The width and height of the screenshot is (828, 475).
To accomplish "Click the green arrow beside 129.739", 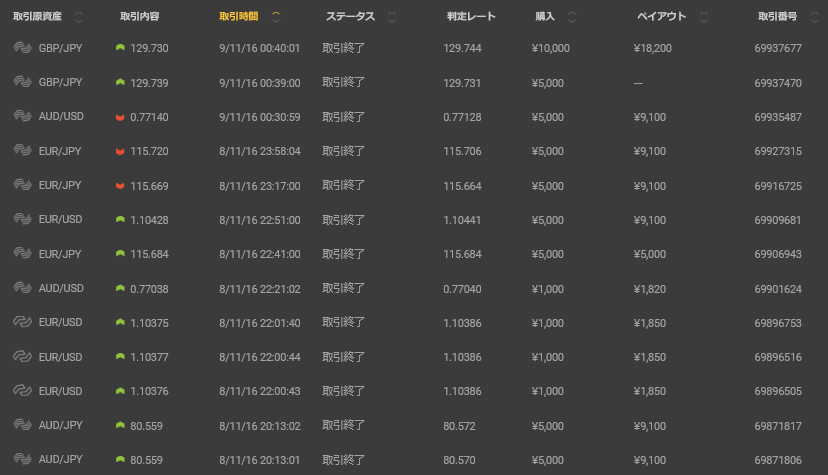I will pos(120,83).
